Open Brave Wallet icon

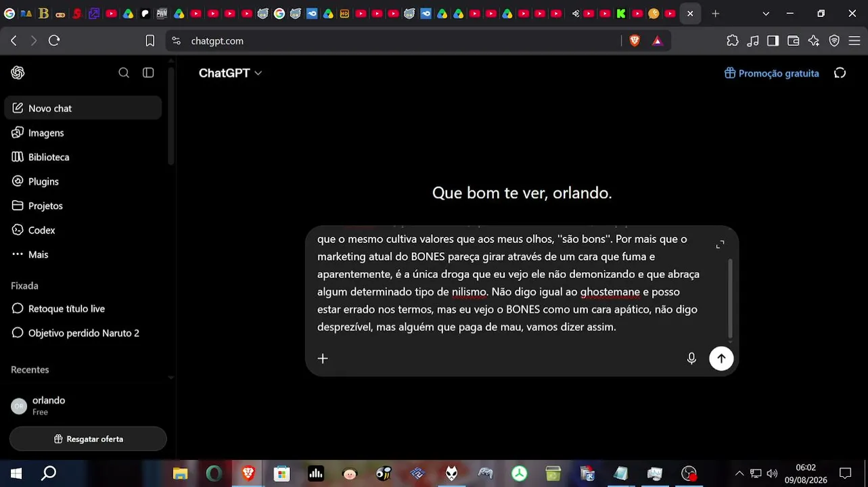794,41
